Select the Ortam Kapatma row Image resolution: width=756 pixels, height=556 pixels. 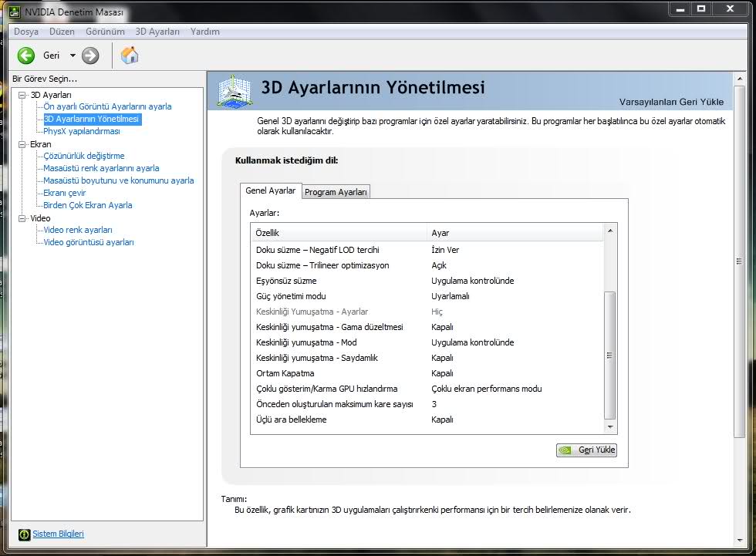pos(427,373)
